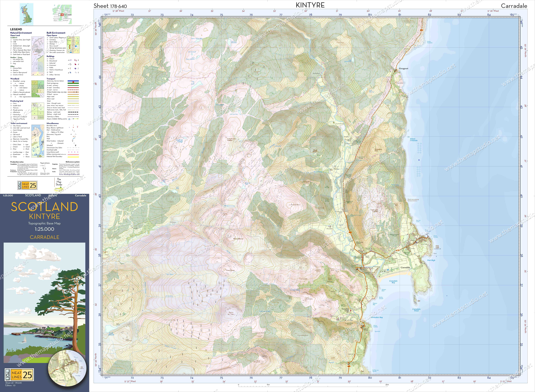Click the Beinn Bhreac label on the map
The height and width of the screenshot is (392, 535).
click(x=238, y=239)
